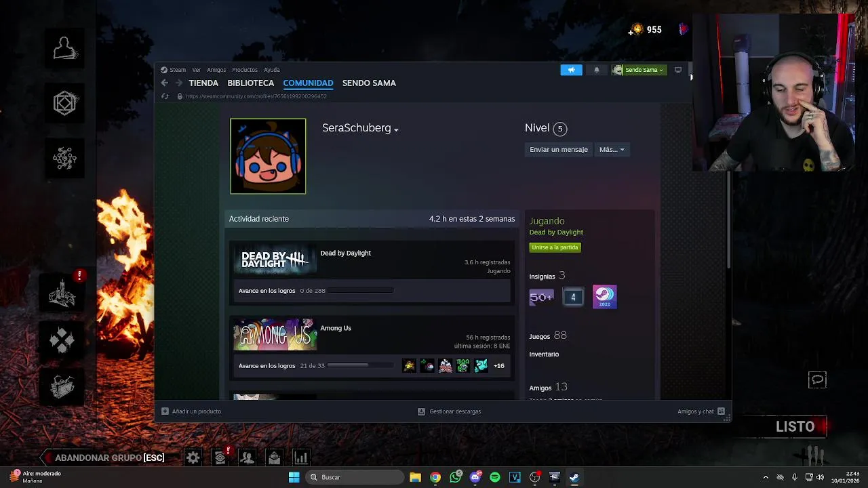
Task: Open Gestionar descargas
Action: point(449,411)
